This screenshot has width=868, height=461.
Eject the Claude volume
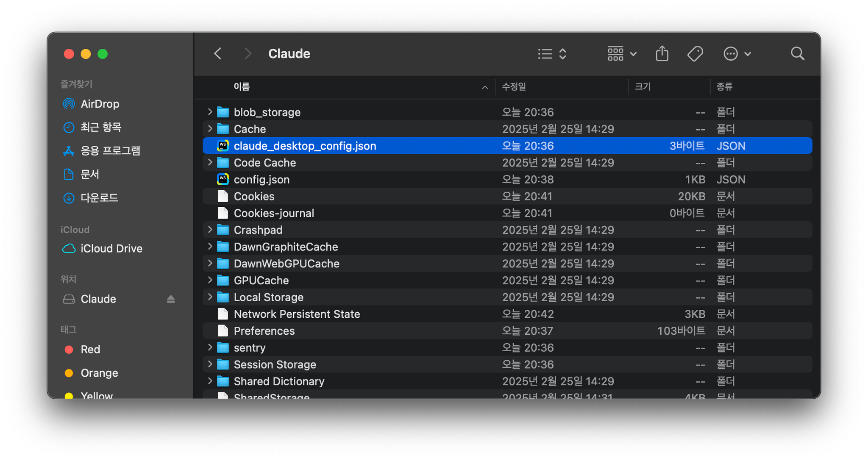[x=171, y=299]
